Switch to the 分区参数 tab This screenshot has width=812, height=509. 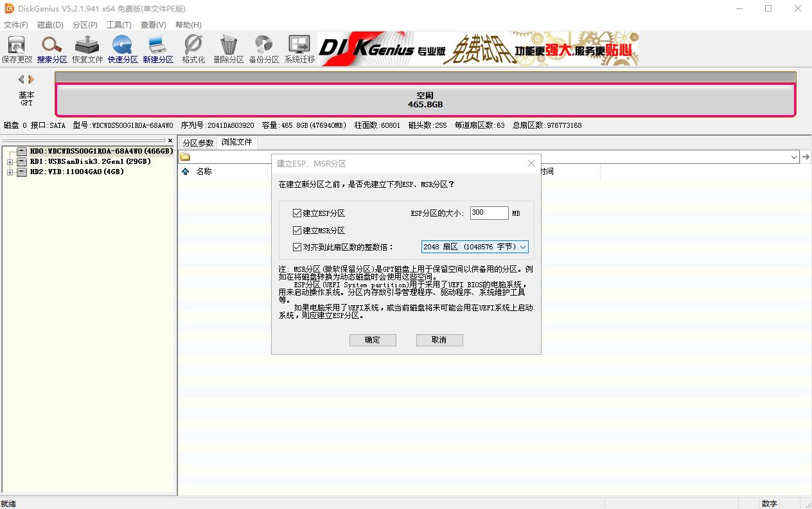(197, 142)
